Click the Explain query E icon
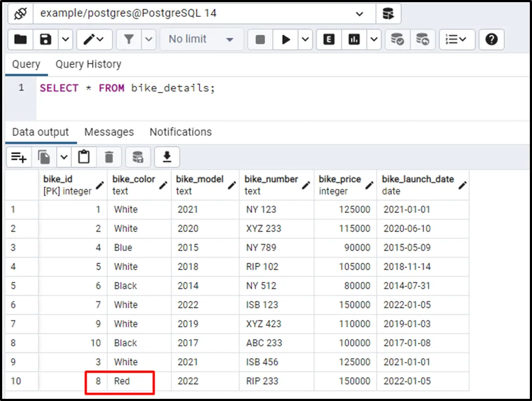This screenshot has width=532, height=401. pos(329,40)
